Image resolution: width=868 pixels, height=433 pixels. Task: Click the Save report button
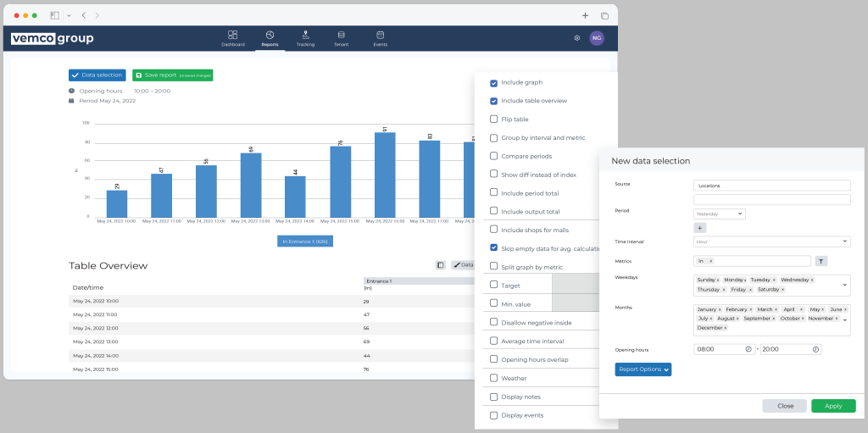[x=173, y=75]
